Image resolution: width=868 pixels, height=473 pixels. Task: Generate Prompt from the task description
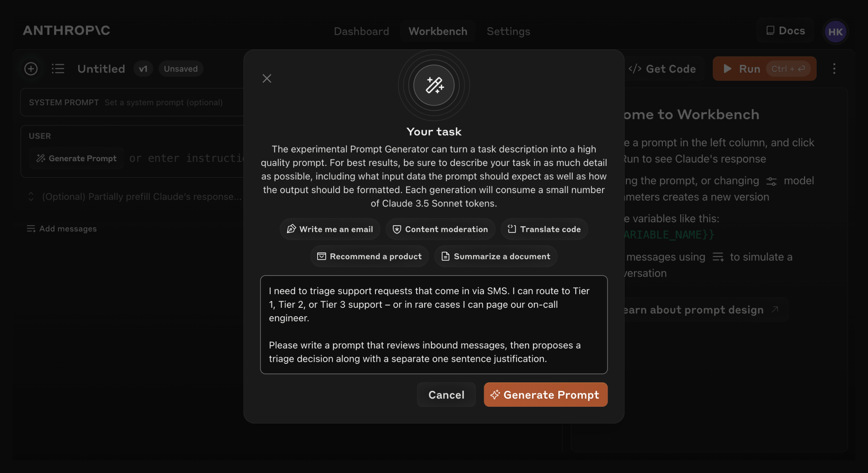coord(545,395)
